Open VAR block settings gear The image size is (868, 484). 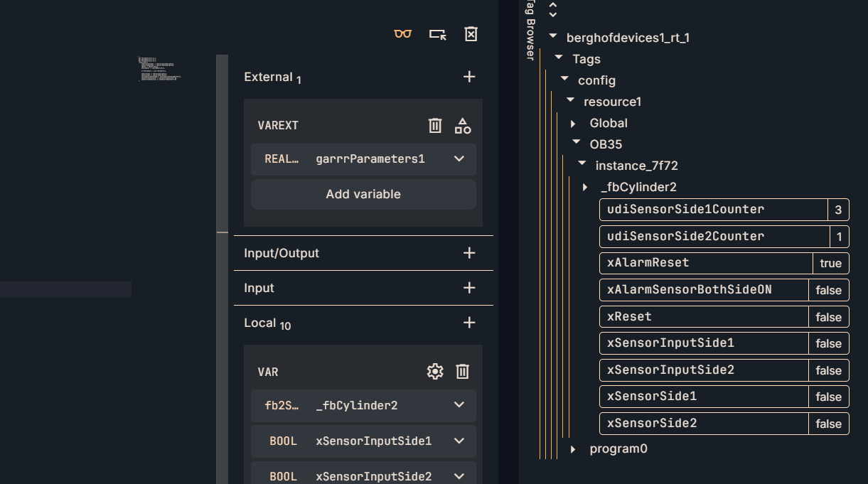pyautogui.click(x=435, y=371)
